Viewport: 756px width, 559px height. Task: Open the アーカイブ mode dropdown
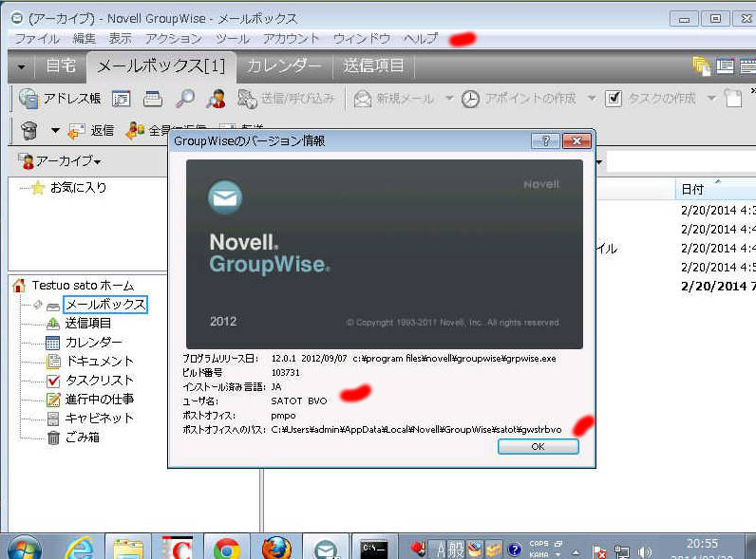point(60,160)
